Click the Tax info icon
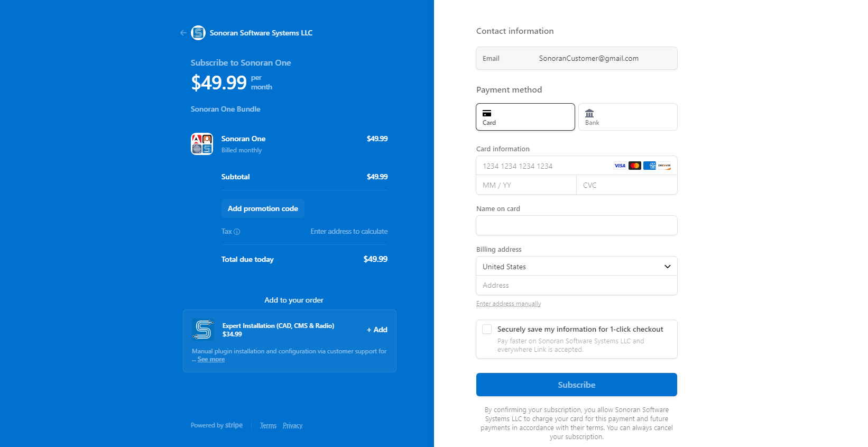Screen dimensions: 868x447 [237, 232]
